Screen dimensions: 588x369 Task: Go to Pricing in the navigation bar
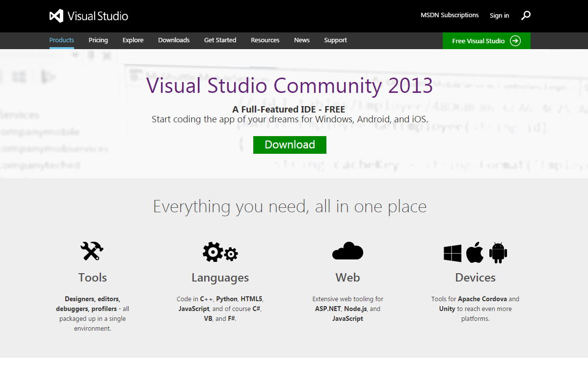(x=98, y=40)
